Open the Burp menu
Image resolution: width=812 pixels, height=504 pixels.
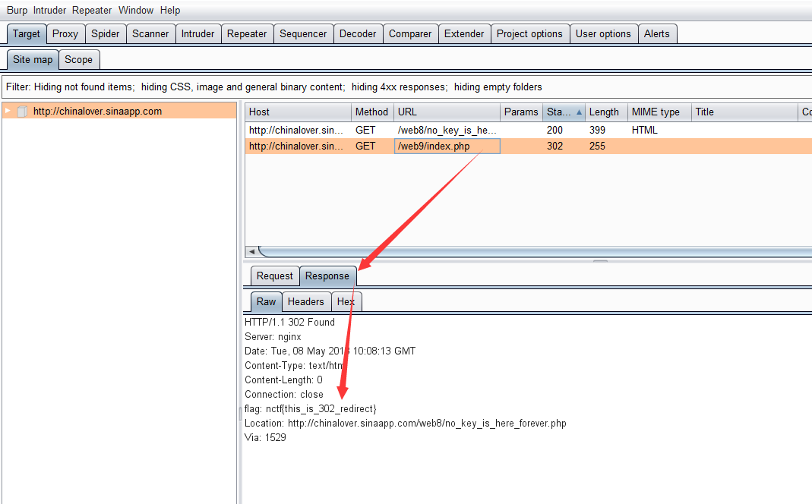click(17, 10)
